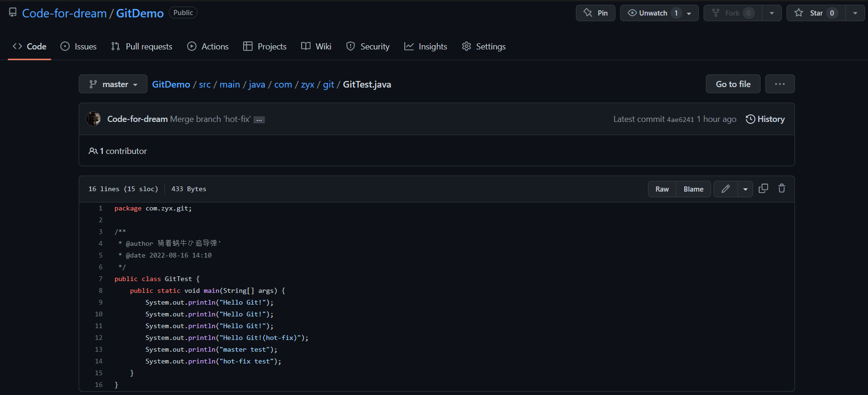Open Unwatch dropdown arrow
This screenshot has width=868, height=395.
pyautogui.click(x=689, y=13)
